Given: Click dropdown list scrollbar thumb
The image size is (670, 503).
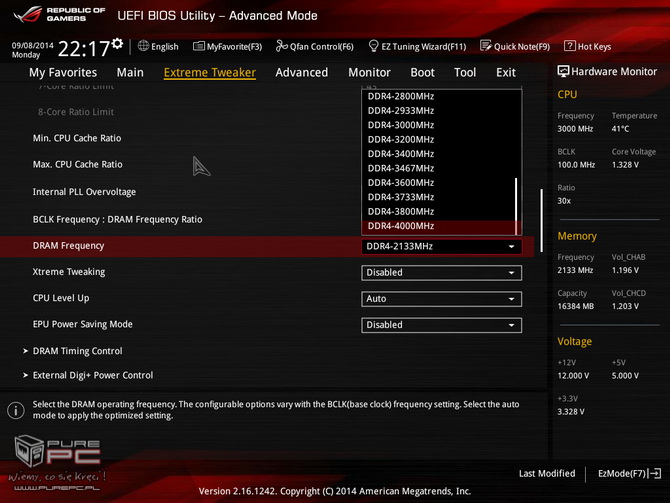Looking at the screenshot, I should coord(516,206).
